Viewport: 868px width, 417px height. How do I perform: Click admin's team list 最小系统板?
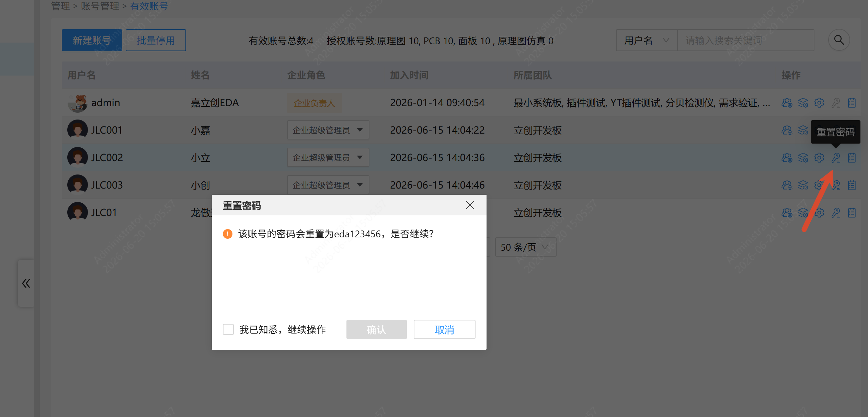coord(538,103)
